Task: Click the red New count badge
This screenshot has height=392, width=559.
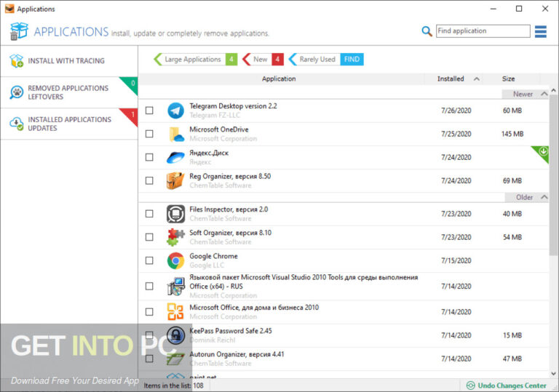Action: click(278, 59)
